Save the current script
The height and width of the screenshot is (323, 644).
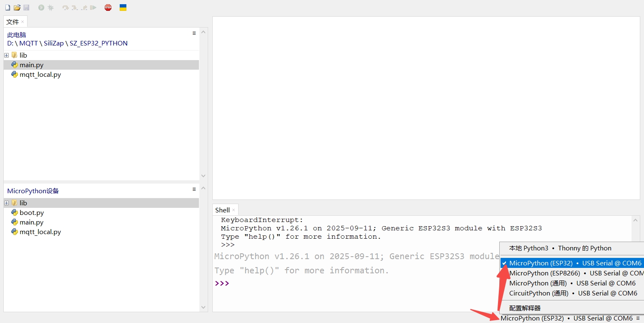(x=26, y=7)
